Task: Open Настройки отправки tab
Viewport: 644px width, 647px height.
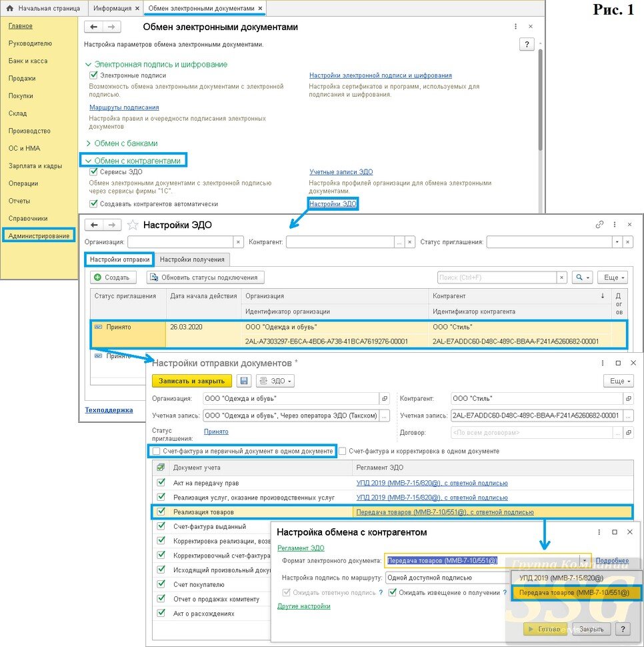Action: click(x=119, y=259)
